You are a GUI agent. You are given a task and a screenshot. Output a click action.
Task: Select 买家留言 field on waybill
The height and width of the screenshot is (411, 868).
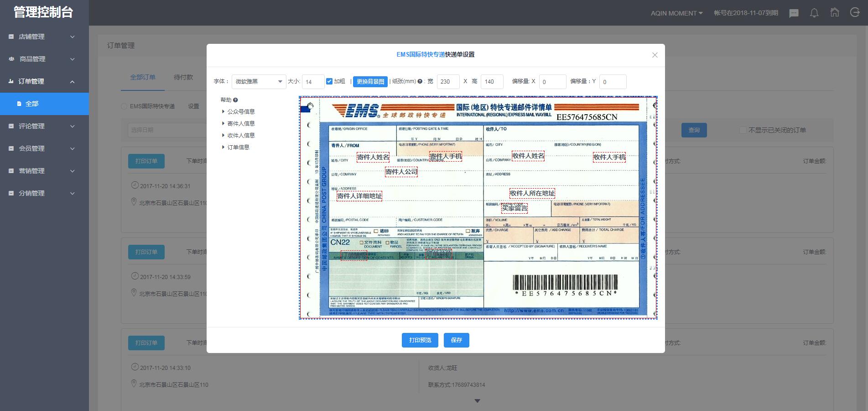pyautogui.click(x=515, y=208)
